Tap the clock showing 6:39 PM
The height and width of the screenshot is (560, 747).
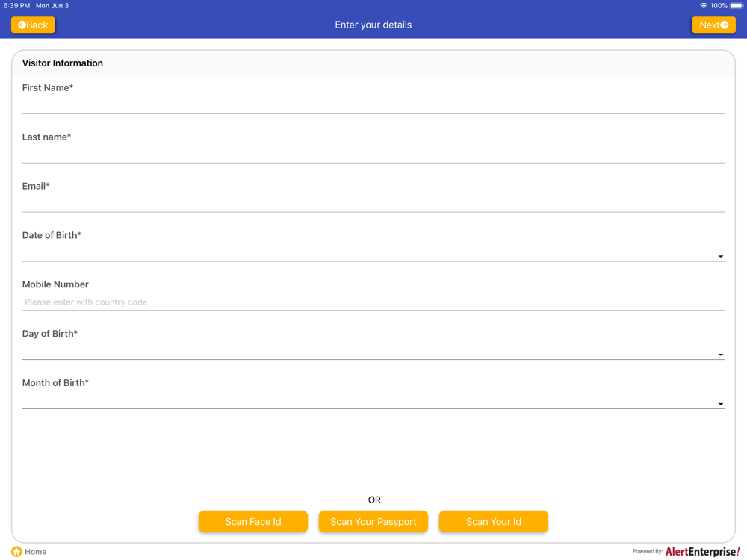pos(16,6)
